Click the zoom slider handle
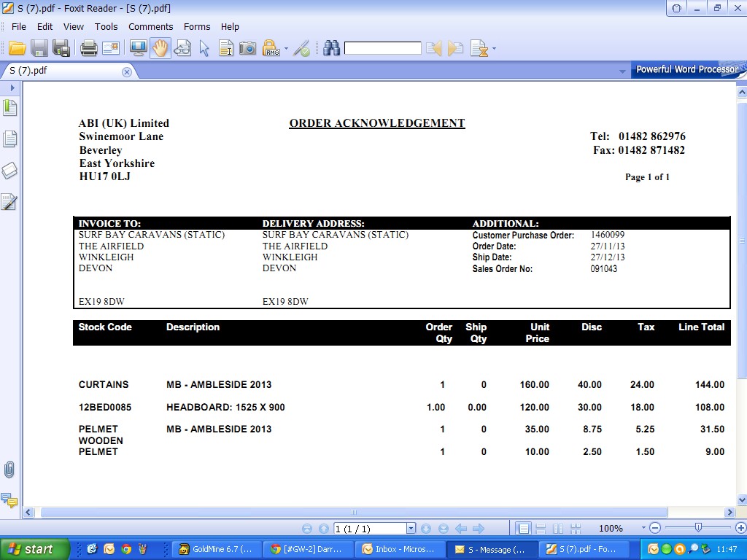 pyautogui.click(x=698, y=528)
